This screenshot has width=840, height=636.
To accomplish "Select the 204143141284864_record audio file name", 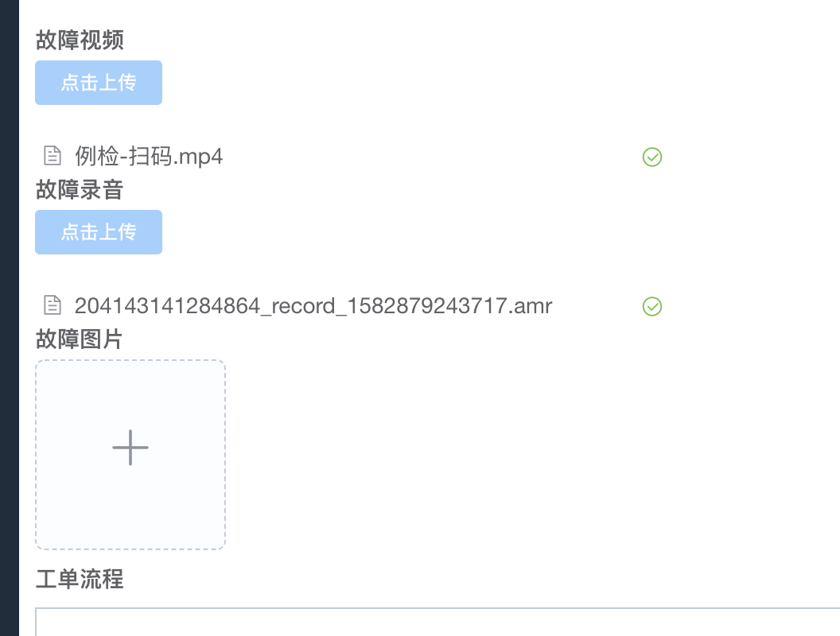I will click(x=313, y=306).
